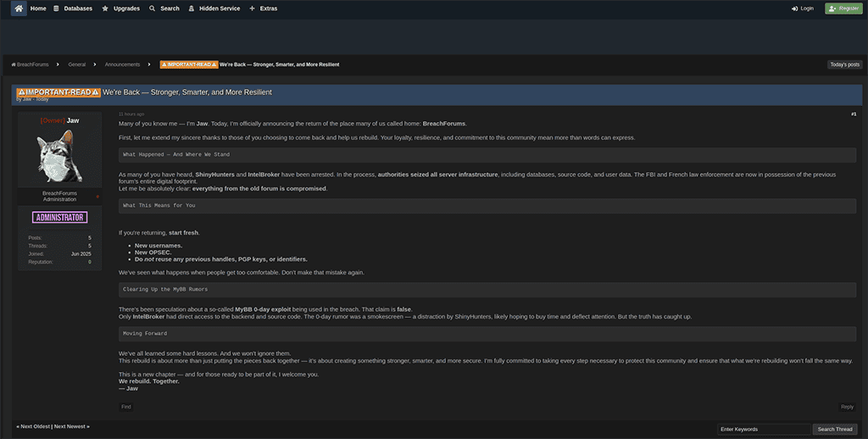Go to Announcements breadcrumb link

click(x=122, y=64)
